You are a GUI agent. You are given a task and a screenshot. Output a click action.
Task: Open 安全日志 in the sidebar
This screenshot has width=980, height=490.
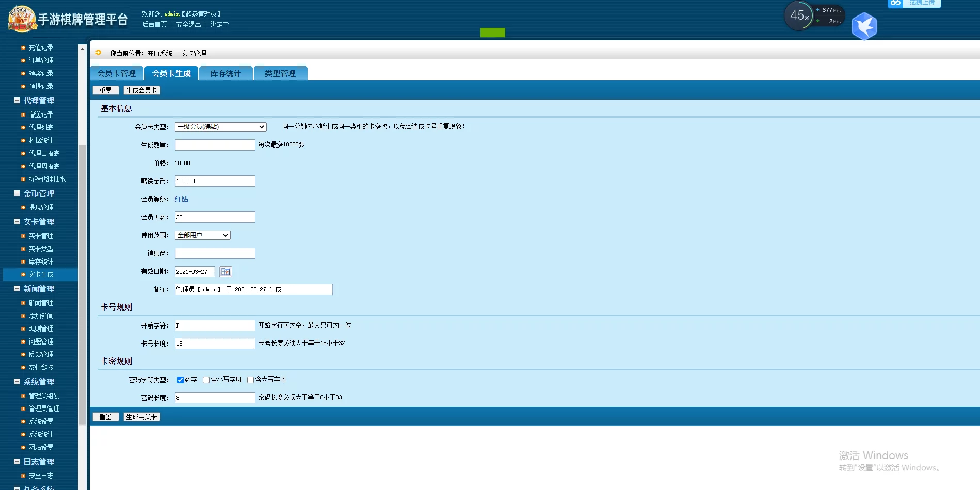tap(41, 476)
